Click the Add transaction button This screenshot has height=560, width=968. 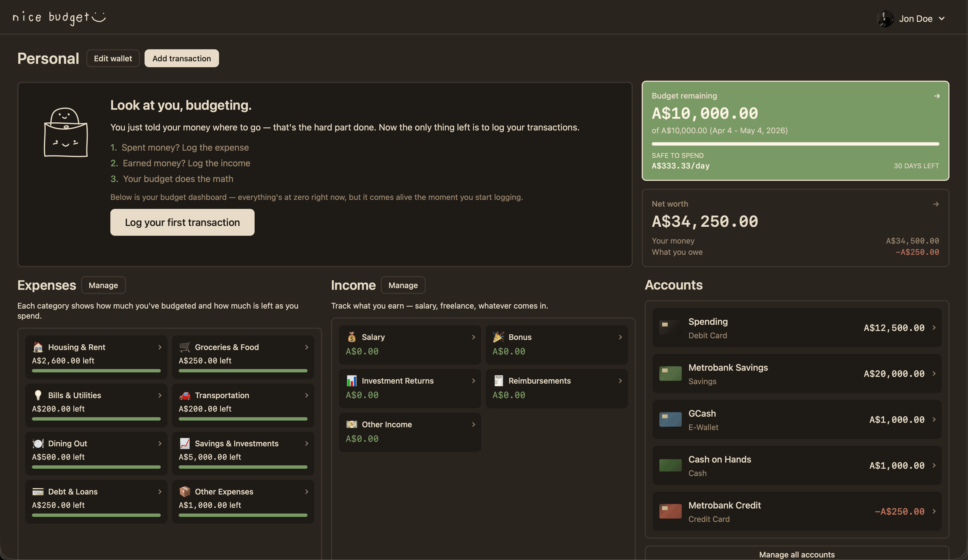pyautogui.click(x=181, y=58)
